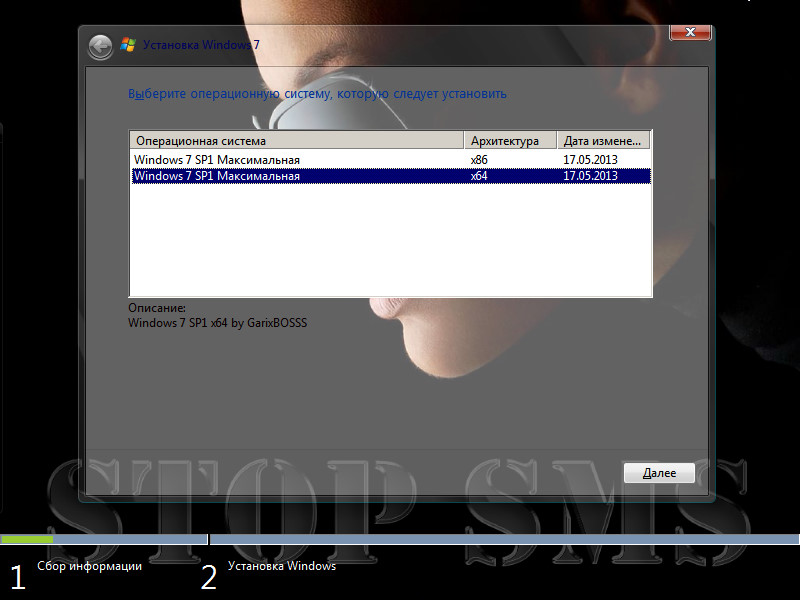This screenshot has height=600, width=800.
Task: Close the Windows 7 setup dialog
Action: 690,32
